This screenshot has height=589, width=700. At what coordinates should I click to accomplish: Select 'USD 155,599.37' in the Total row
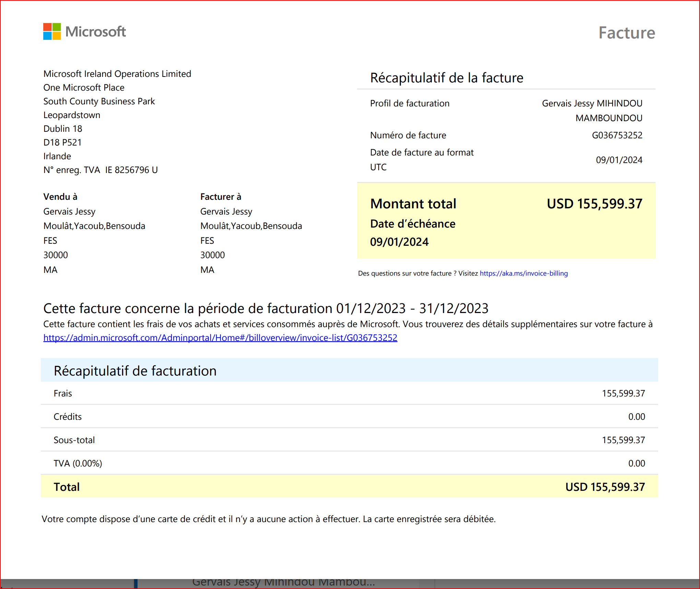[605, 487]
